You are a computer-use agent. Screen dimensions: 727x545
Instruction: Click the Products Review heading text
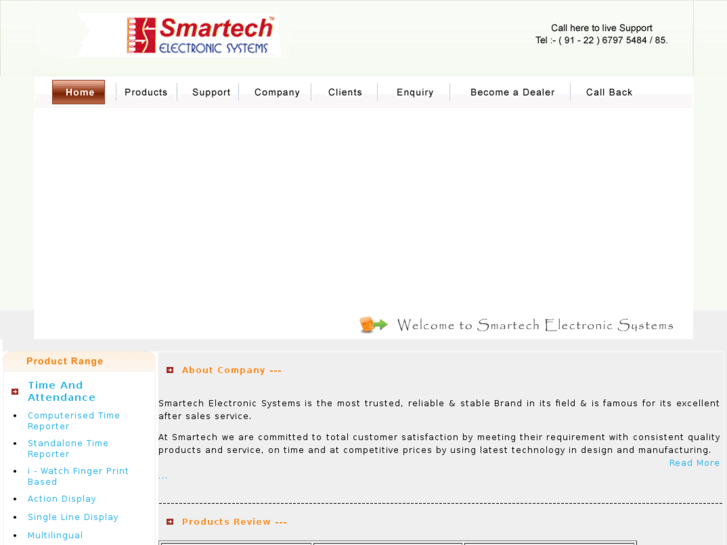click(234, 522)
